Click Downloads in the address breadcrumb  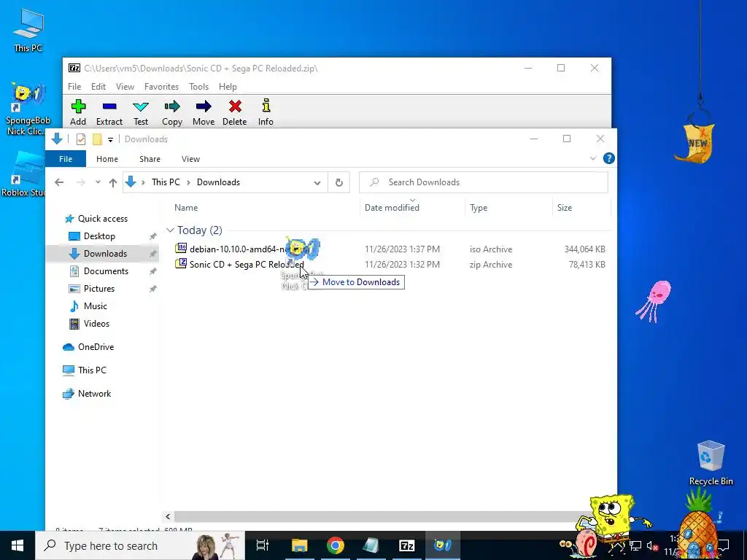pyautogui.click(x=218, y=182)
